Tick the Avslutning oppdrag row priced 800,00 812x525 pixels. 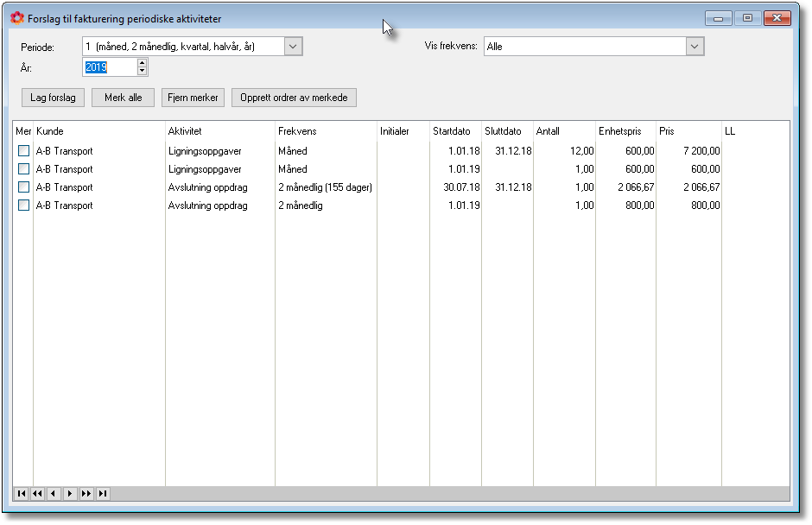coord(24,205)
